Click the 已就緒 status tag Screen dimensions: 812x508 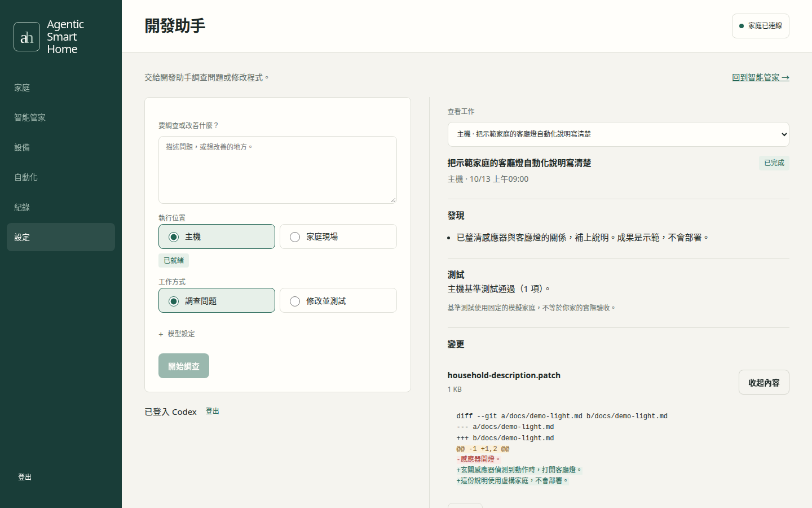[x=174, y=260]
